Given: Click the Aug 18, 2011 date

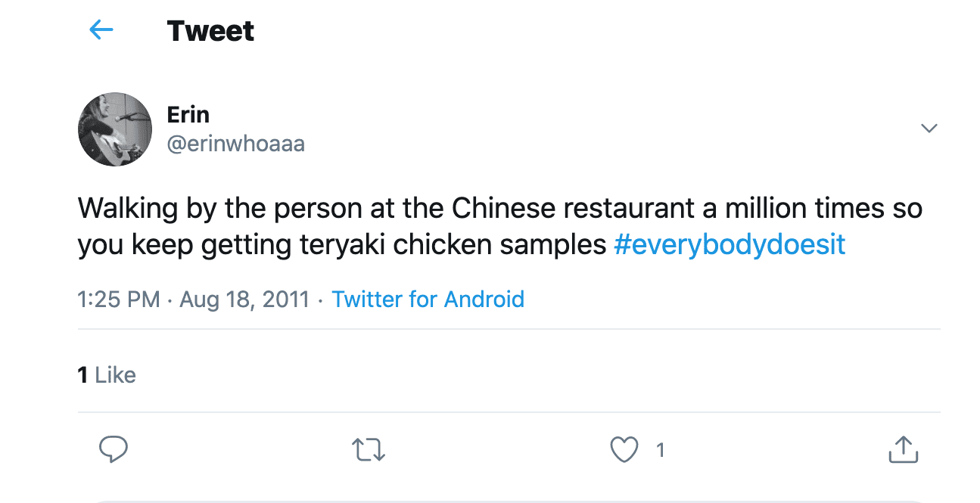Looking at the screenshot, I should click(244, 300).
